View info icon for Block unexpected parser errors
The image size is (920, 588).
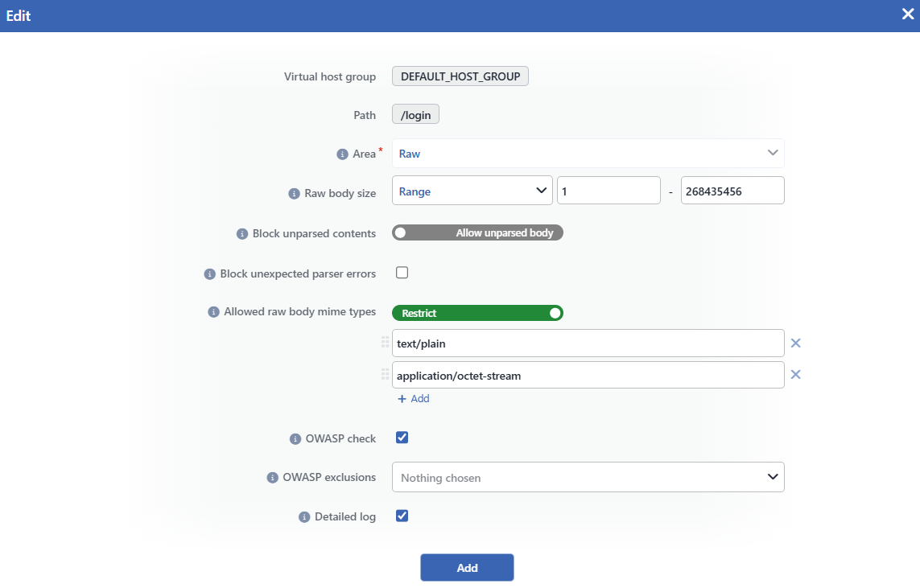point(209,274)
